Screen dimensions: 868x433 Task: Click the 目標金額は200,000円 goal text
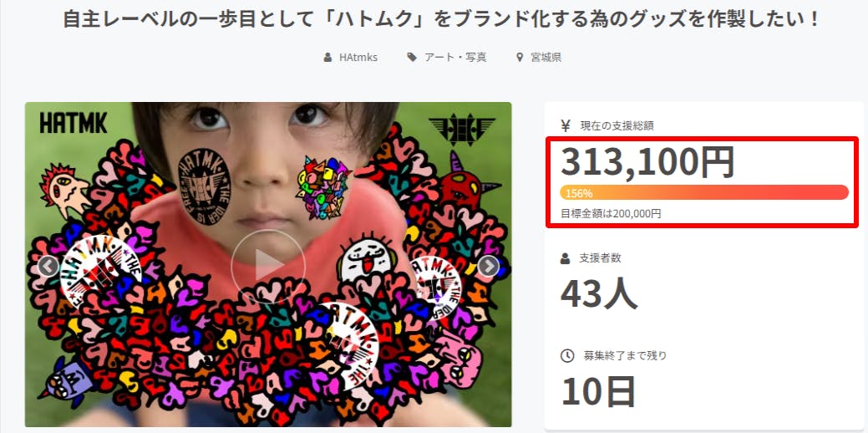click(x=611, y=214)
